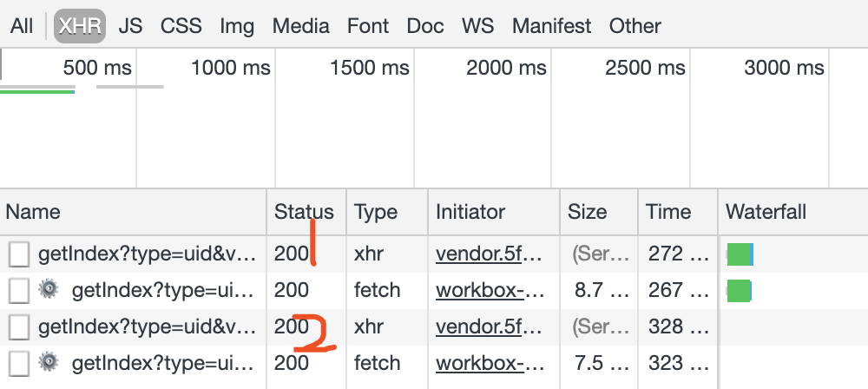This screenshot has height=389, width=868.
Task: Filter requests by JS type
Action: pos(130,26)
